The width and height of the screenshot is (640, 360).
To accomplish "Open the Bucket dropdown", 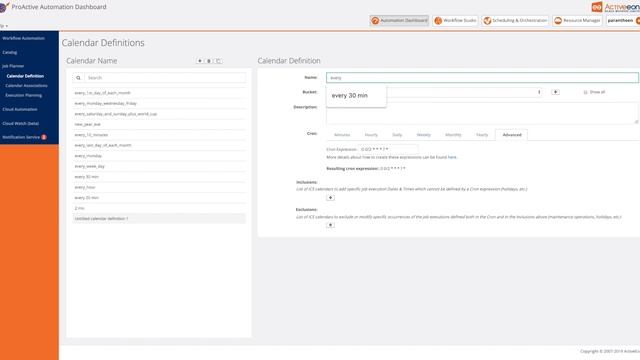I will coord(464,92).
